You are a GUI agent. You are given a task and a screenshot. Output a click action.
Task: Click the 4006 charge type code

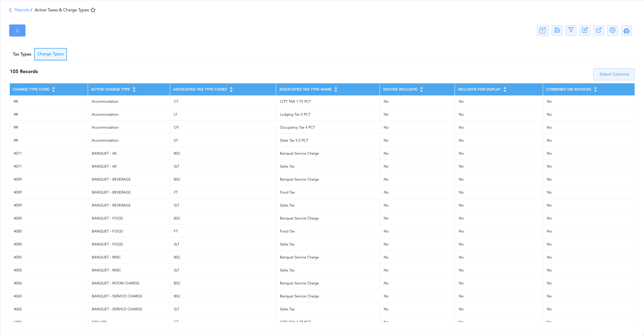(18, 283)
